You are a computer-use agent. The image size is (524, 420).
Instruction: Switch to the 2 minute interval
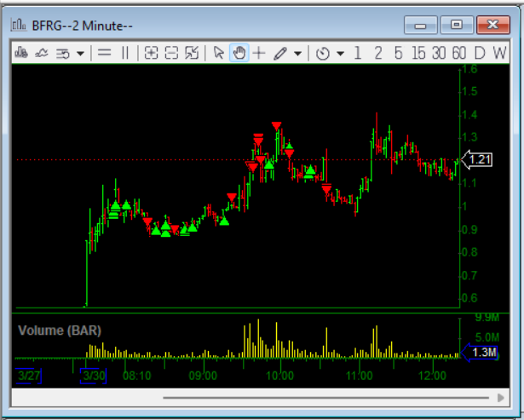[378, 53]
